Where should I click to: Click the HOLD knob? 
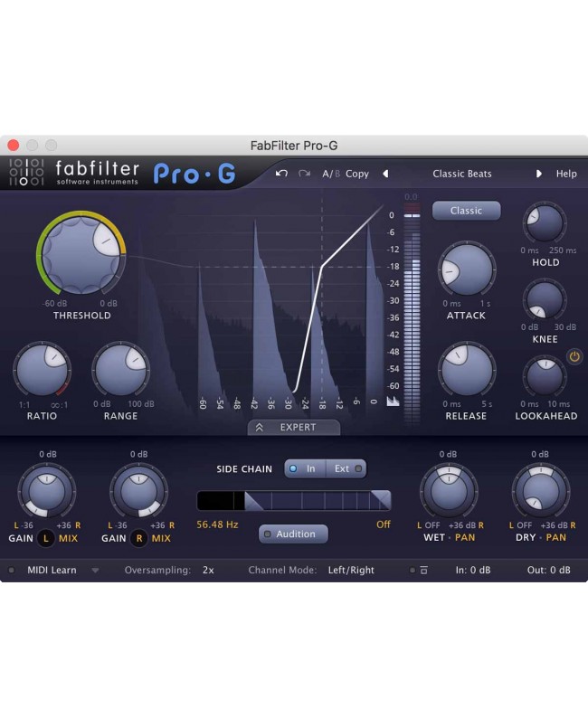coord(545,223)
